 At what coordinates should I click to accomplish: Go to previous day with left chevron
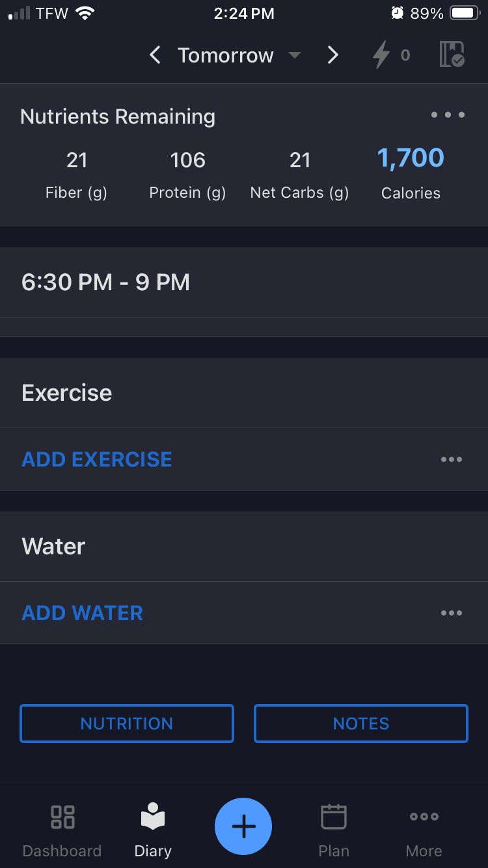tap(155, 55)
